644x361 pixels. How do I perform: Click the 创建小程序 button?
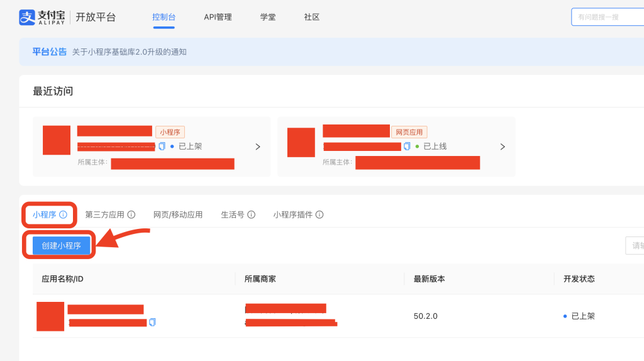coord(61,245)
